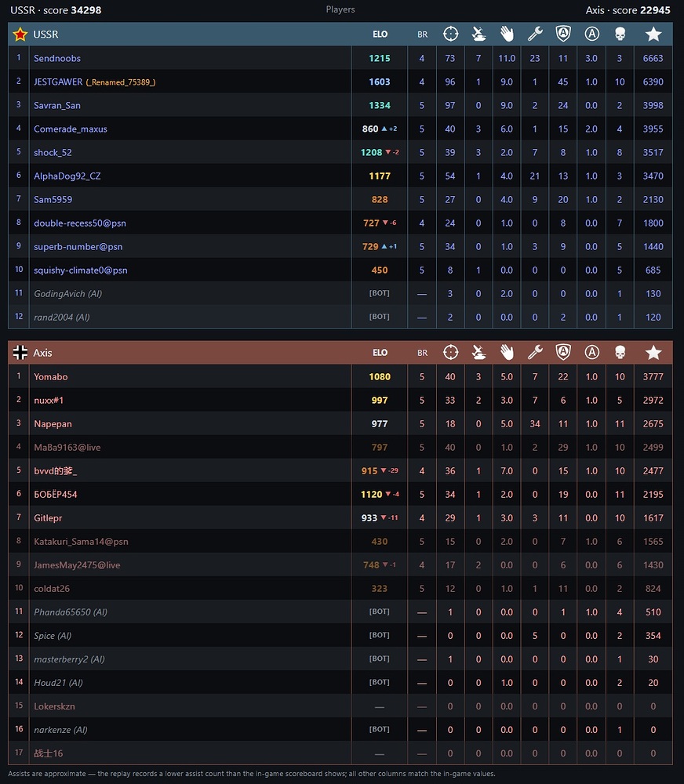Select the ELO column header in USSR table

pos(380,34)
